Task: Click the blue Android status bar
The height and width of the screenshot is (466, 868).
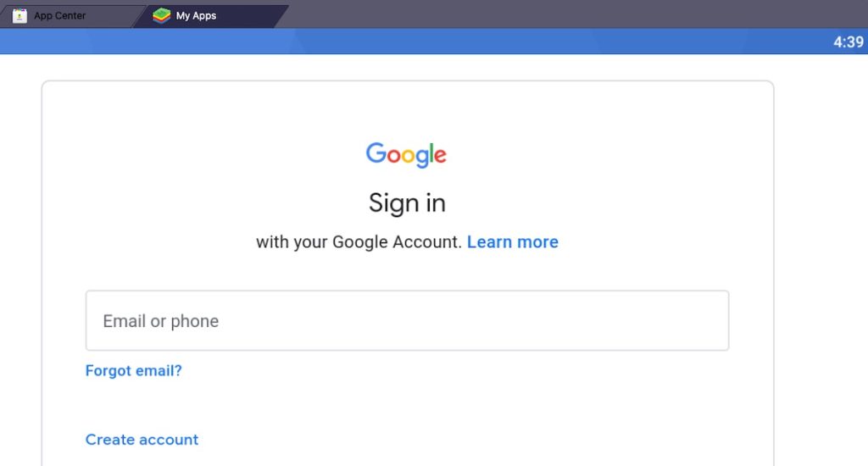Action: coord(415,42)
